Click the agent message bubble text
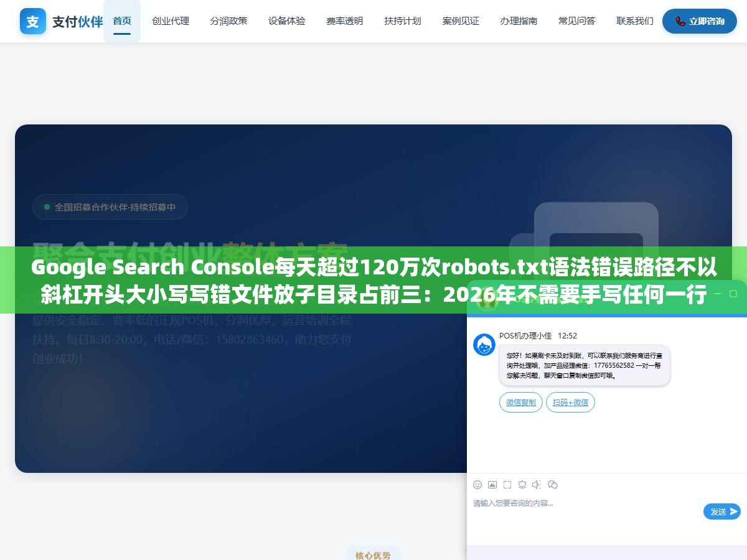The image size is (747, 560). pyautogui.click(x=585, y=365)
